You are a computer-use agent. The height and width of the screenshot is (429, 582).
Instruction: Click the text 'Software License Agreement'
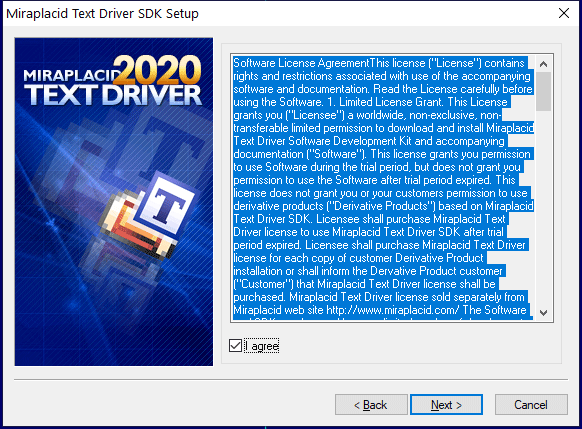tap(301, 63)
